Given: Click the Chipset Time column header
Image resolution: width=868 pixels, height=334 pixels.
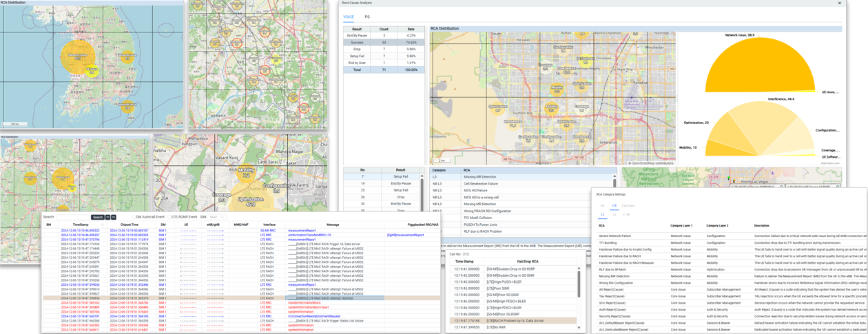Looking at the screenshot, I should point(130,225).
